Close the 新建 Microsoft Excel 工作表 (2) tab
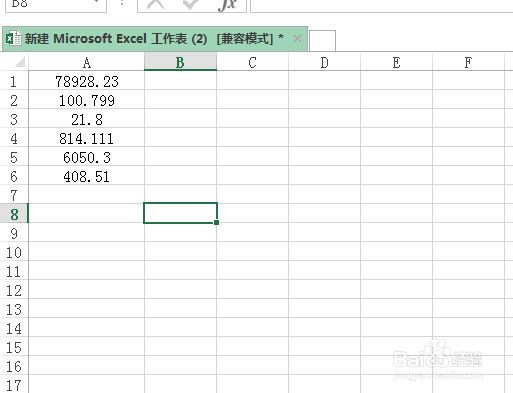 tap(297, 39)
